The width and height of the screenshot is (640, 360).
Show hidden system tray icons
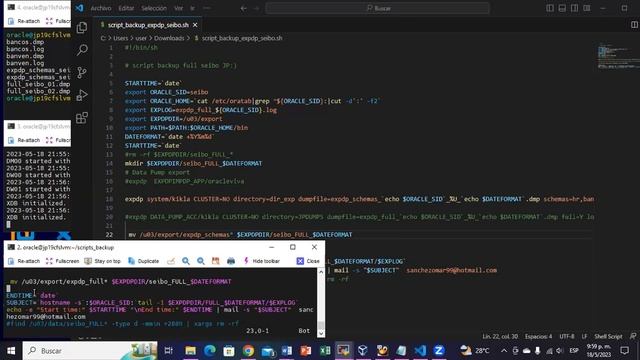[x=504, y=351]
